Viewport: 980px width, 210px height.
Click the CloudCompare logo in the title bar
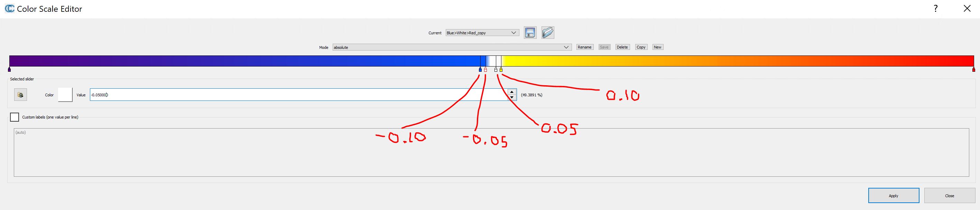coord(10,8)
